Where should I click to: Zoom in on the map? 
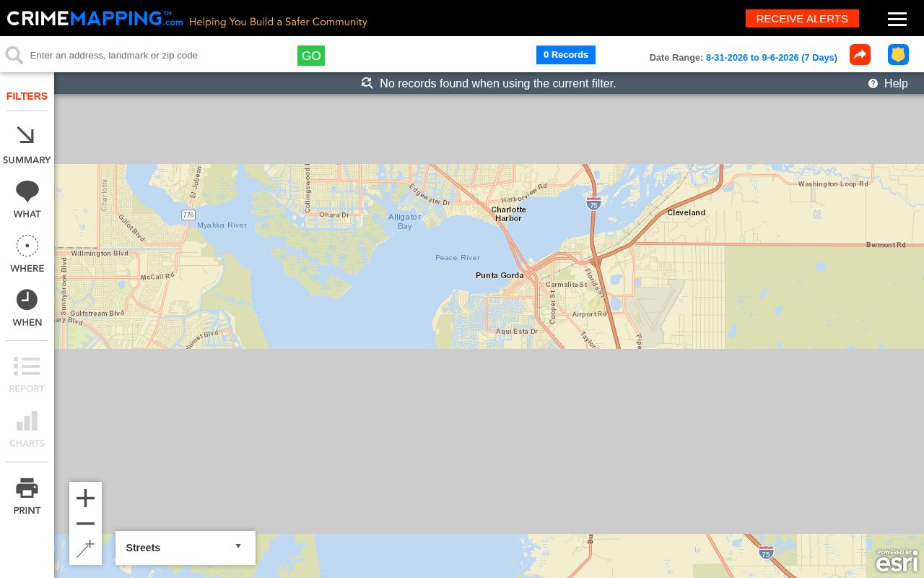[85, 498]
